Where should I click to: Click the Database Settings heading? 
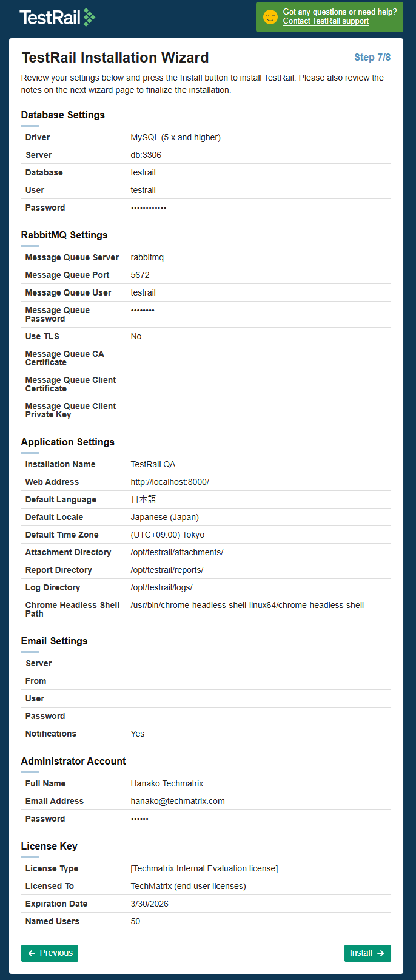63,115
